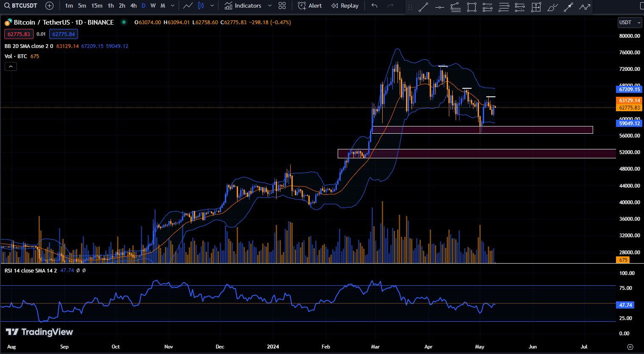Choose the 4h timeframe
This screenshot has height=354, width=644.
click(134, 6)
